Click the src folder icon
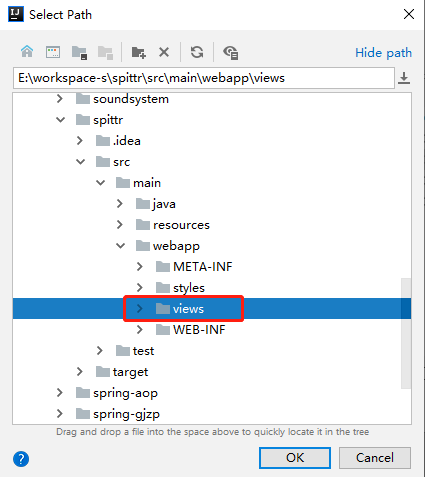Viewport: 425px width, 477px height. 103,162
